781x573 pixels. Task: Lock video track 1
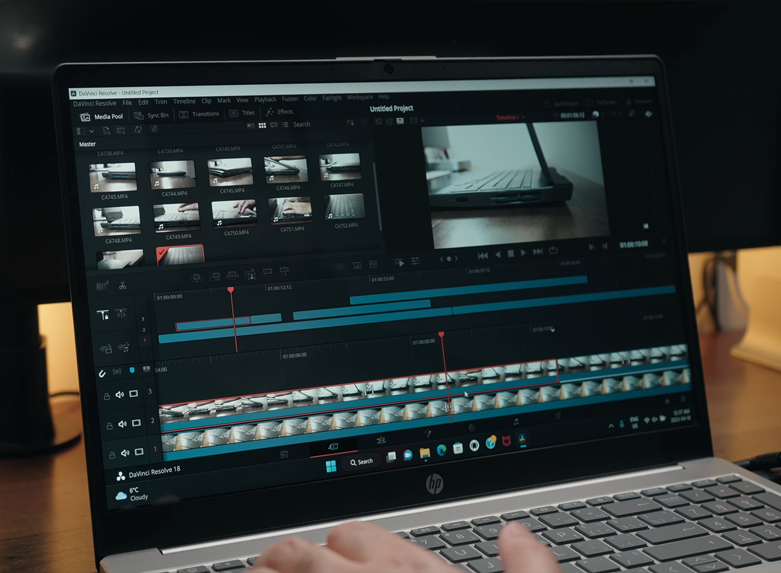coord(112,455)
